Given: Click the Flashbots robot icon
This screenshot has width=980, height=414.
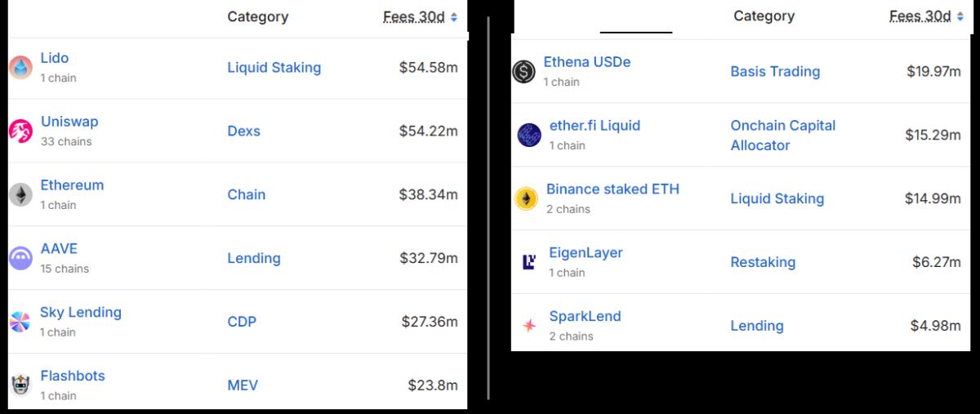Looking at the screenshot, I should 20,385.
